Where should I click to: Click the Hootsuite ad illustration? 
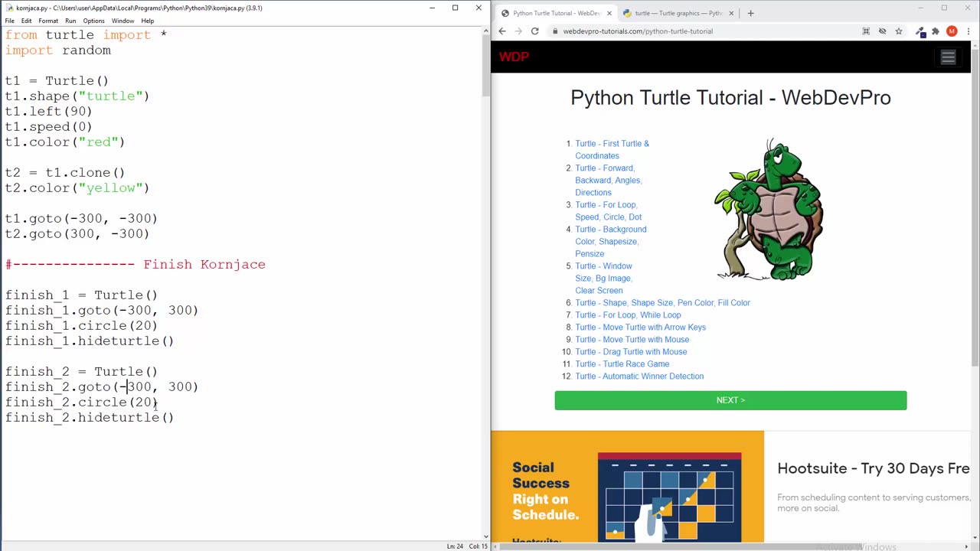[x=669, y=497]
